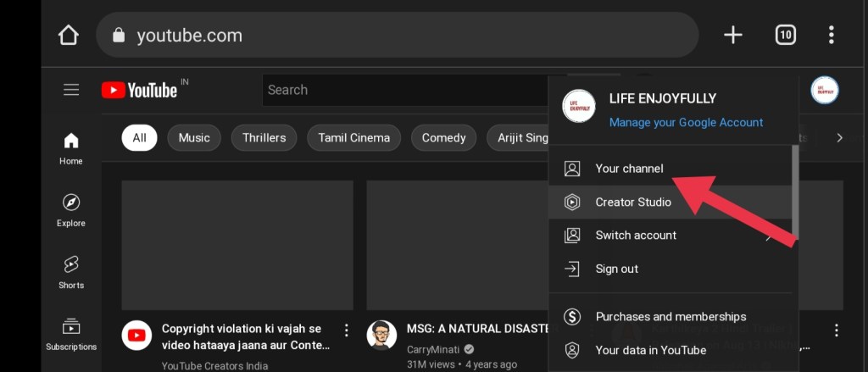
Task: Open the YouTube hamburger guide menu
Action: [x=71, y=90]
